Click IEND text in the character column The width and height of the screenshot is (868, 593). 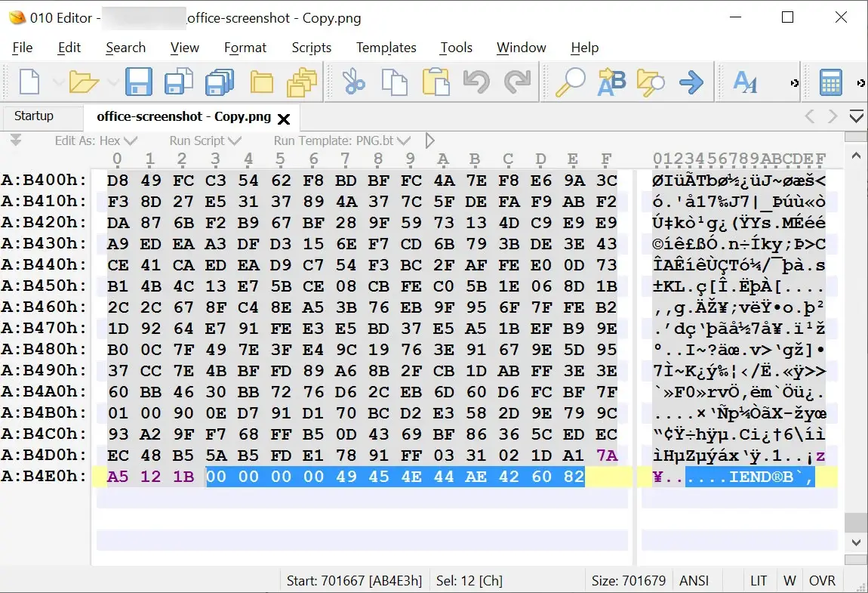click(x=751, y=477)
